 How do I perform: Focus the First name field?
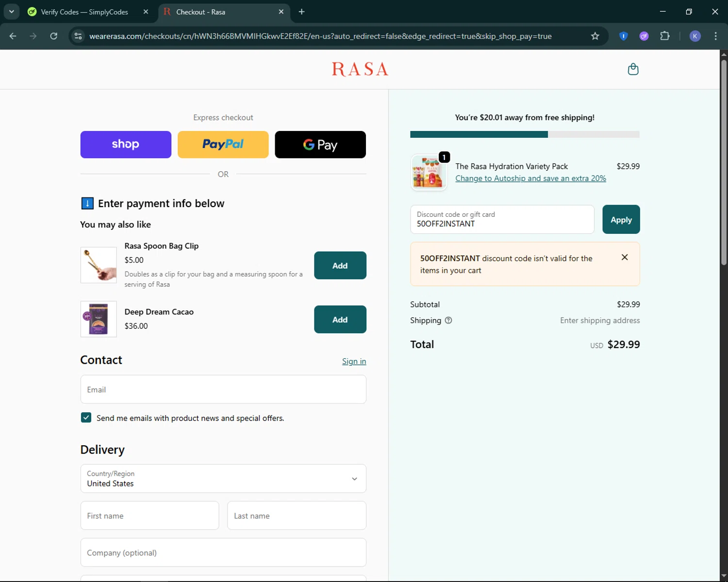tap(149, 516)
